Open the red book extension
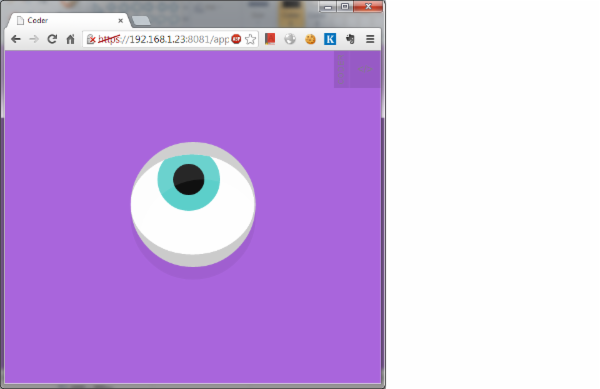Screen dimensions: 600x389 pos(270,39)
